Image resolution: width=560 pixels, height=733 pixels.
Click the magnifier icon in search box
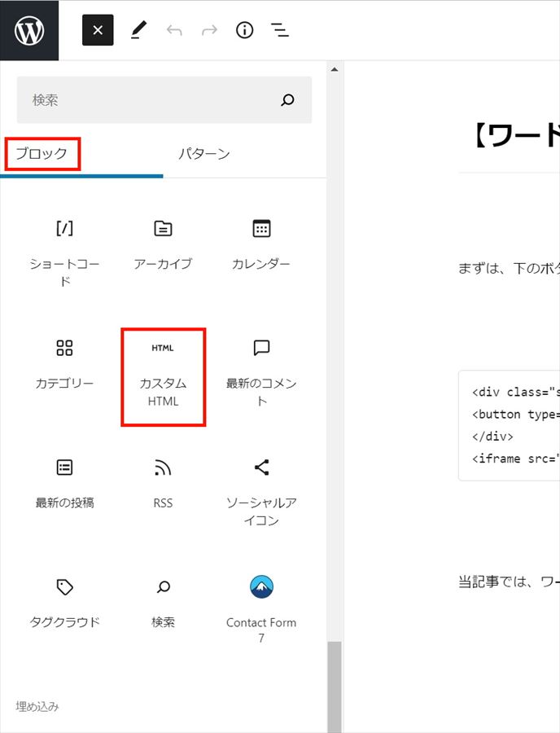click(287, 100)
